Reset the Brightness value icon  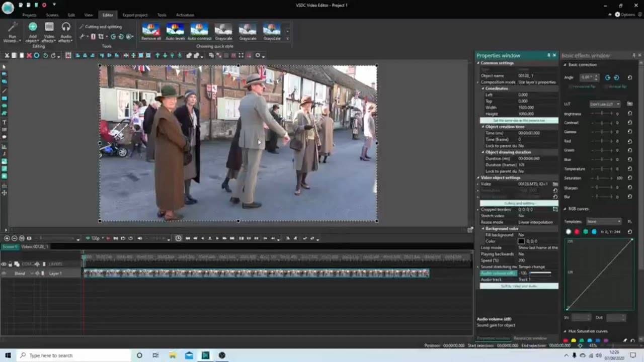[x=630, y=114]
